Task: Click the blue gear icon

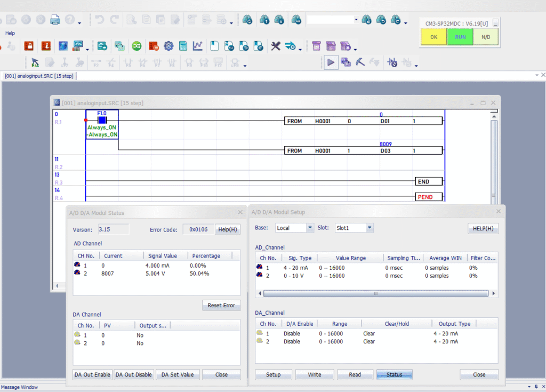Action: point(168,46)
